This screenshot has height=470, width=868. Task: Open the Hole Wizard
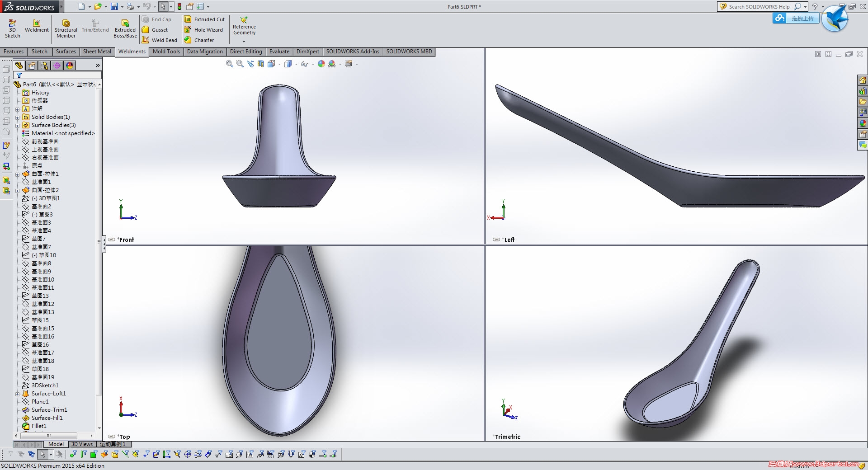[203, 30]
